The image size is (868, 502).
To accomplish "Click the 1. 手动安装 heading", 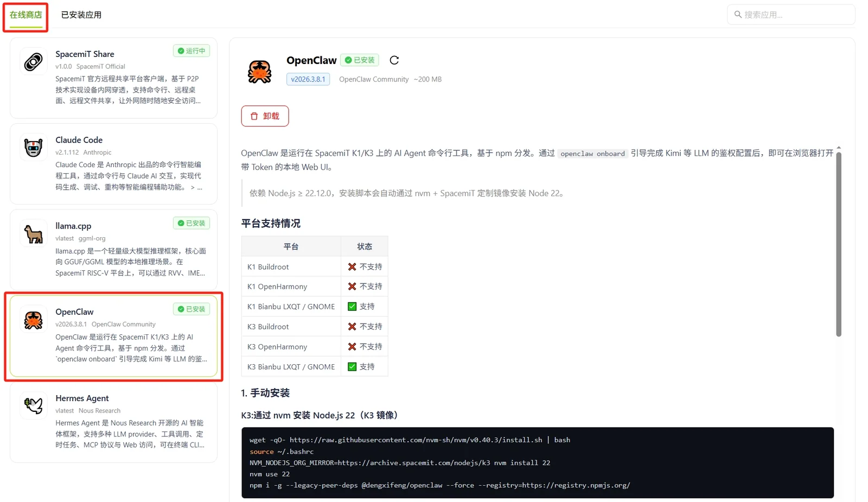I will click(x=265, y=393).
